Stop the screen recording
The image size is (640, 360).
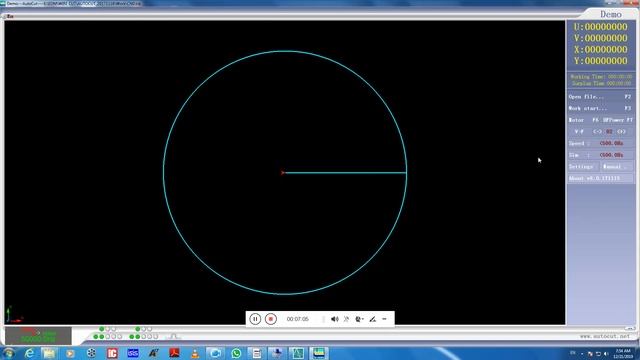[270, 319]
